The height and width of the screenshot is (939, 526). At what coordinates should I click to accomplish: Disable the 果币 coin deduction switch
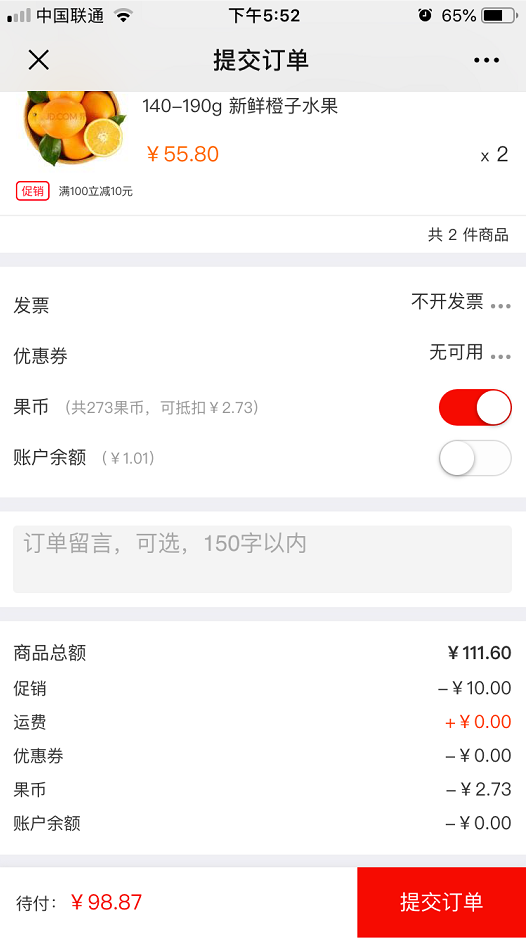click(x=475, y=407)
